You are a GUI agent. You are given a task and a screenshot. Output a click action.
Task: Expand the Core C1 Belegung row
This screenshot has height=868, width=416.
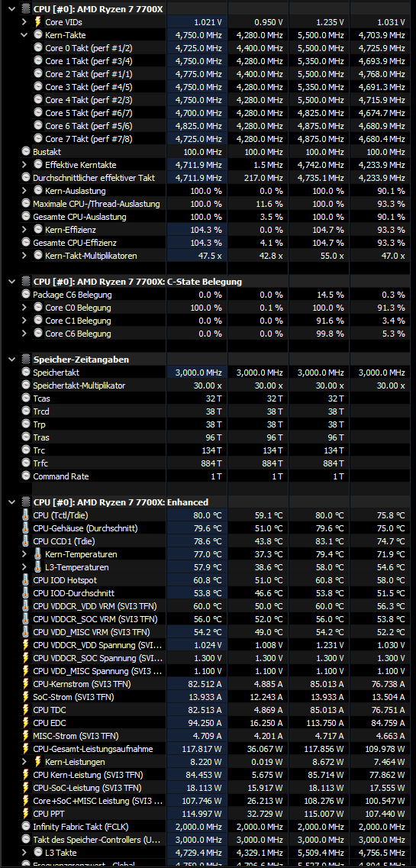pos(24,321)
